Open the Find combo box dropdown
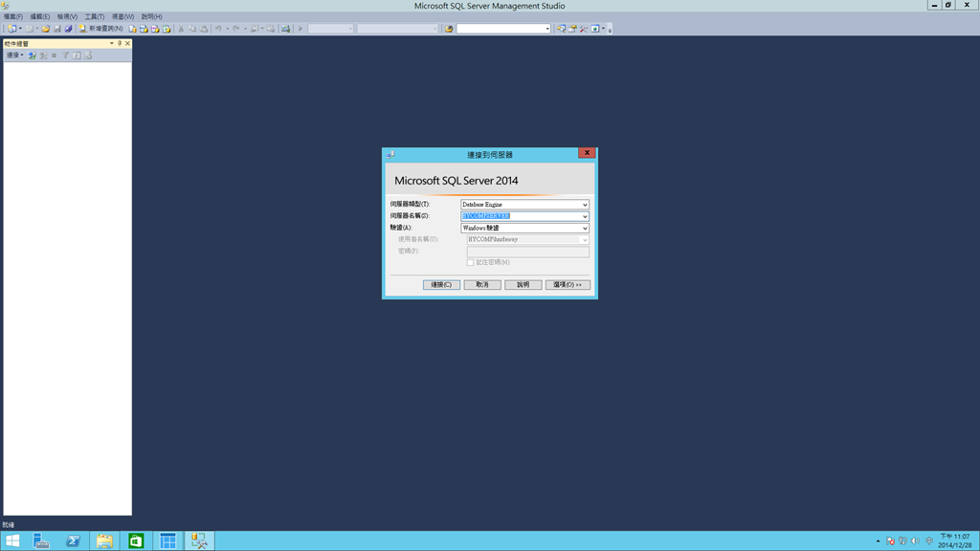Image resolution: width=980 pixels, height=551 pixels. pos(547,29)
